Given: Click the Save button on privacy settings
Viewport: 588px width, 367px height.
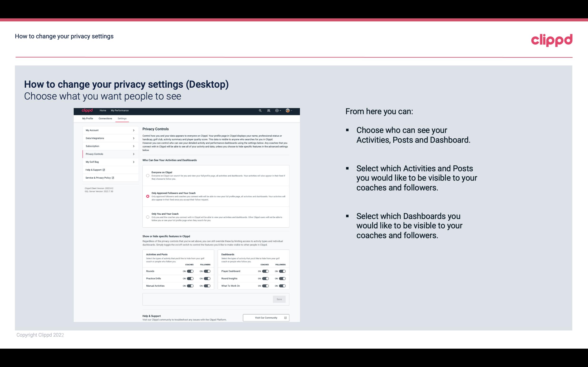Looking at the screenshot, I should tap(279, 299).
